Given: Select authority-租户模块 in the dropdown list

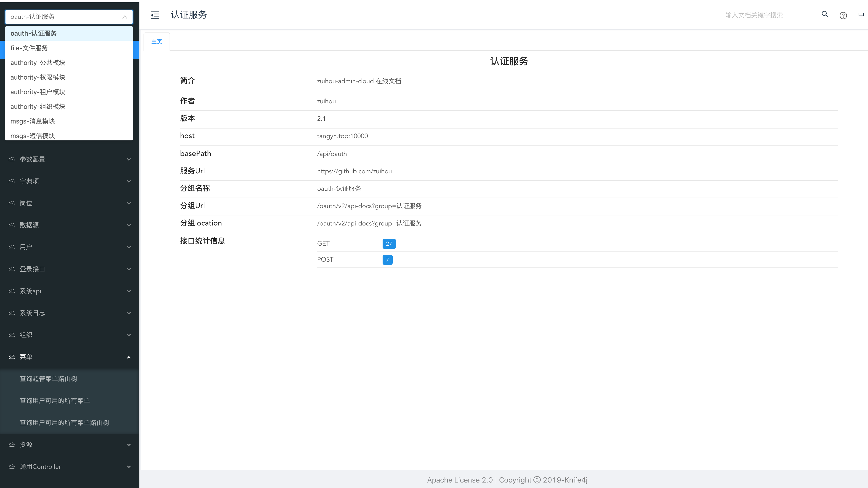Looking at the screenshot, I should (69, 92).
